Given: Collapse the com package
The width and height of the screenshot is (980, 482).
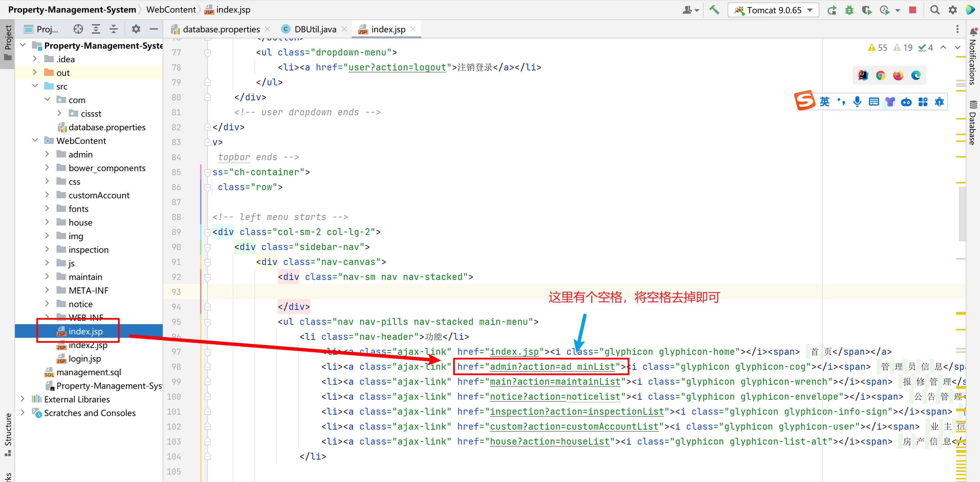Looking at the screenshot, I should 47,99.
